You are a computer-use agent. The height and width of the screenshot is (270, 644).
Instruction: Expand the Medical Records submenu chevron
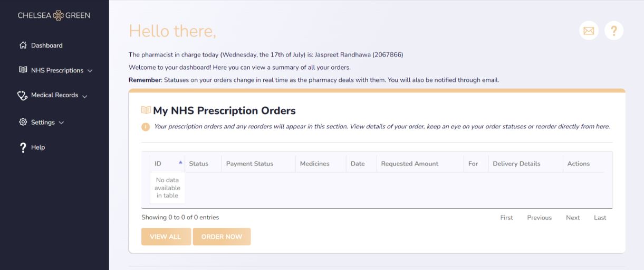[85, 96]
